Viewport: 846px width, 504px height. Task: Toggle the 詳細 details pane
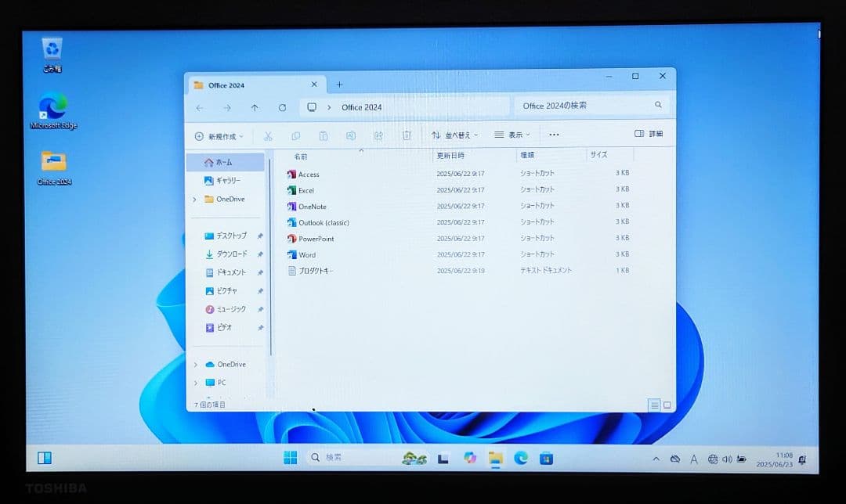tap(649, 135)
